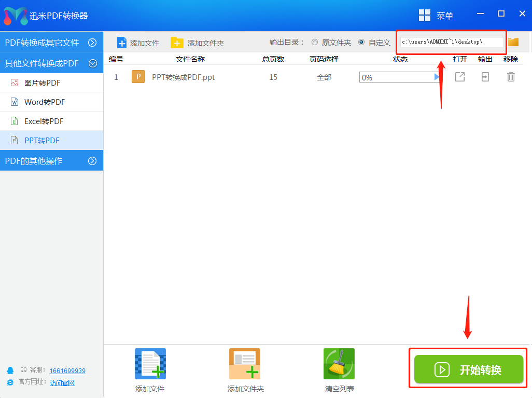Delete PPT转换成PDF.ppt using trash icon

(x=511, y=76)
